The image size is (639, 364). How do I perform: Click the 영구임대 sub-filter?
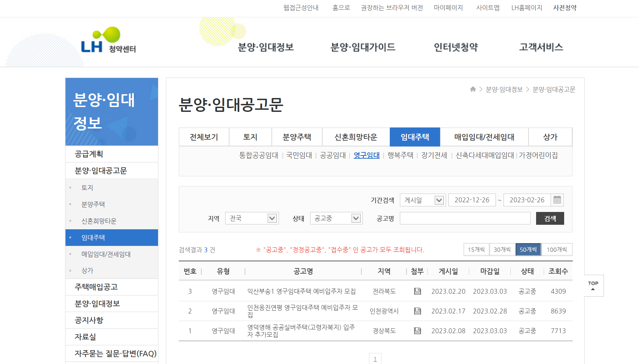[x=367, y=155]
